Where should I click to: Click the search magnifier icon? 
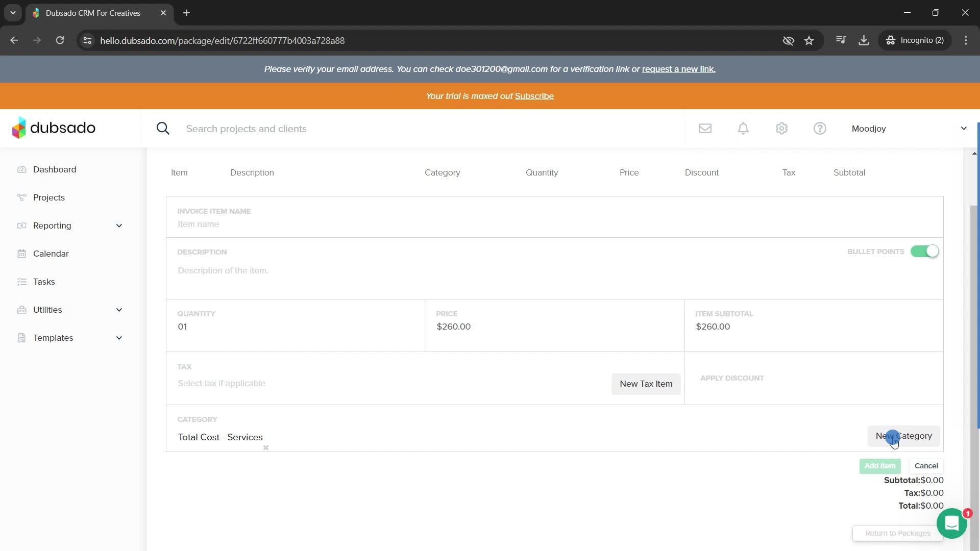point(163,129)
